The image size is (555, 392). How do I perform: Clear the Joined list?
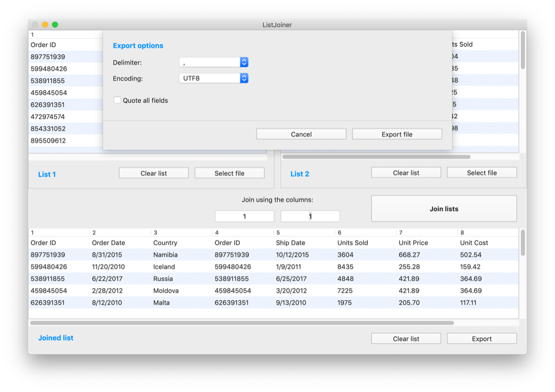click(x=406, y=338)
